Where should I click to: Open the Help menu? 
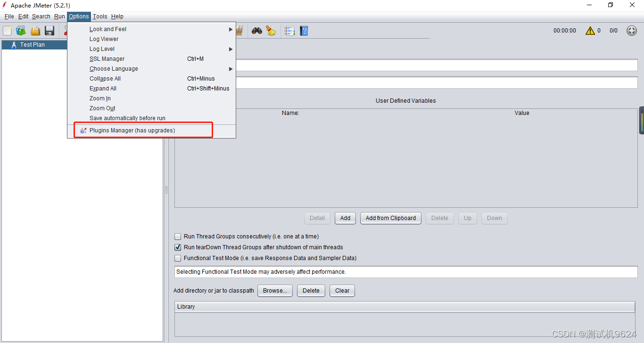point(117,16)
